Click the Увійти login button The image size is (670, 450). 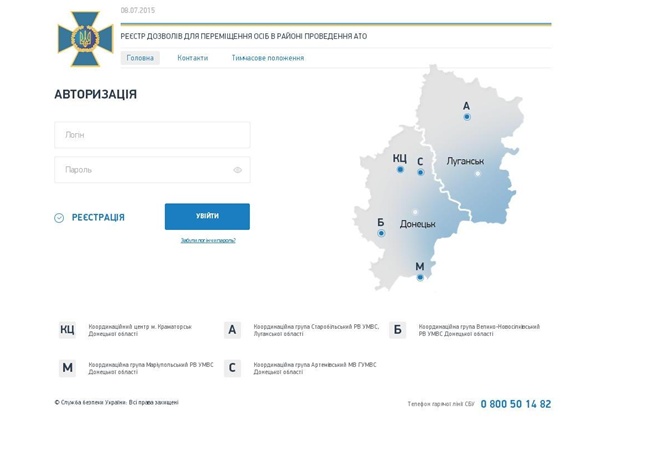[x=207, y=216]
